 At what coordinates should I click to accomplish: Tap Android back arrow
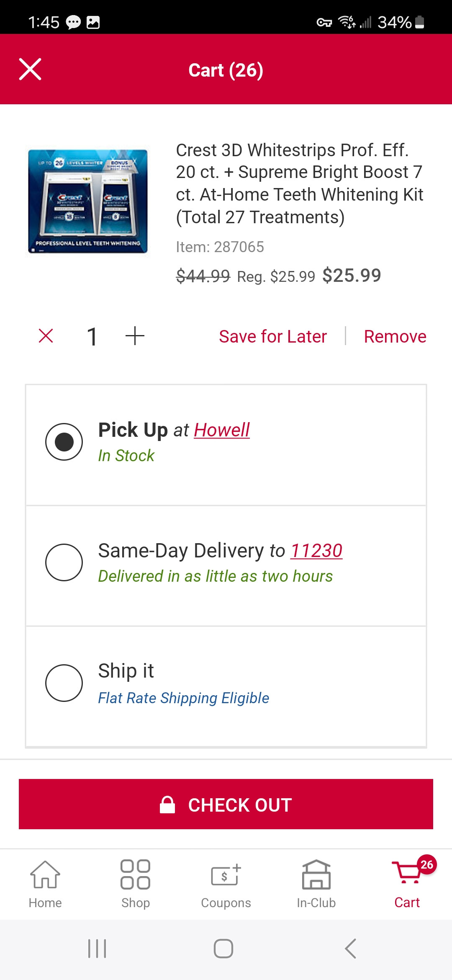tap(350, 949)
